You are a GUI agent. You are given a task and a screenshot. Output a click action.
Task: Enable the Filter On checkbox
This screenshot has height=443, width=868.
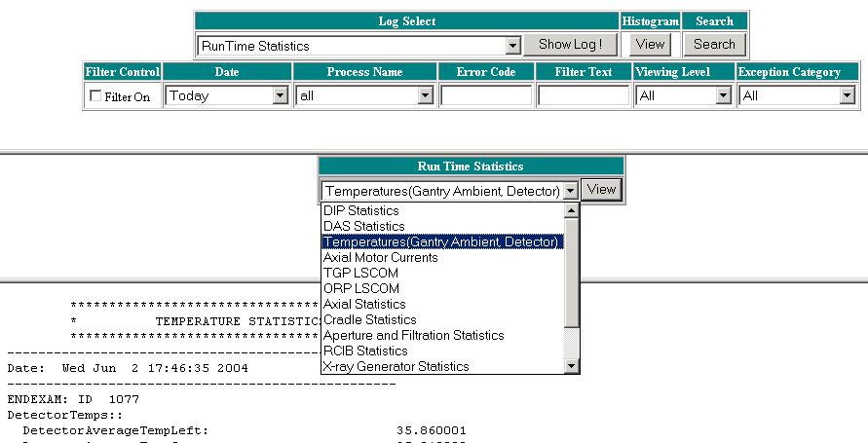95,96
